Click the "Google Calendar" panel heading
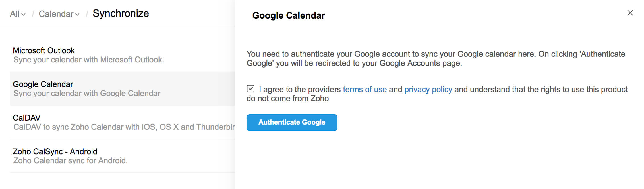 click(x=288, y=15)
